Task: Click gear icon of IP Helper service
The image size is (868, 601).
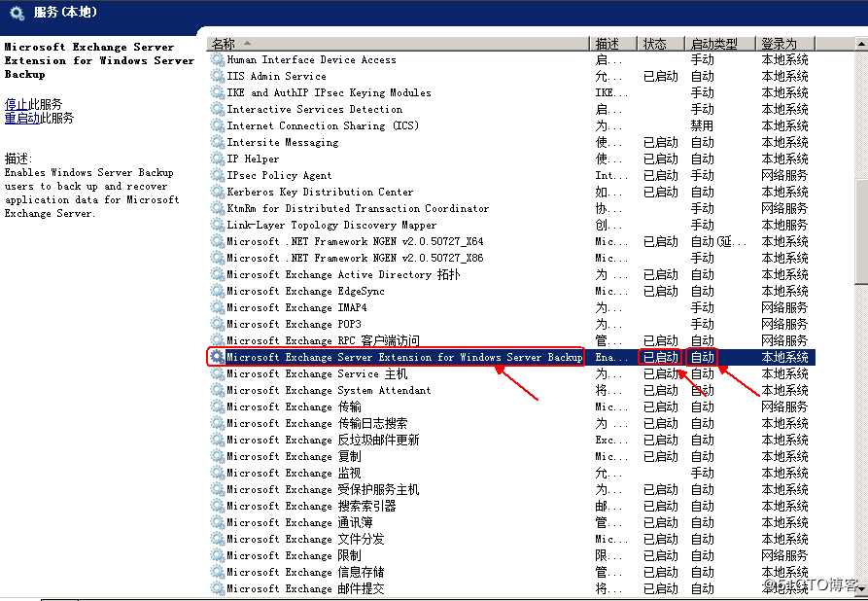Action: (x=218, y=159)
